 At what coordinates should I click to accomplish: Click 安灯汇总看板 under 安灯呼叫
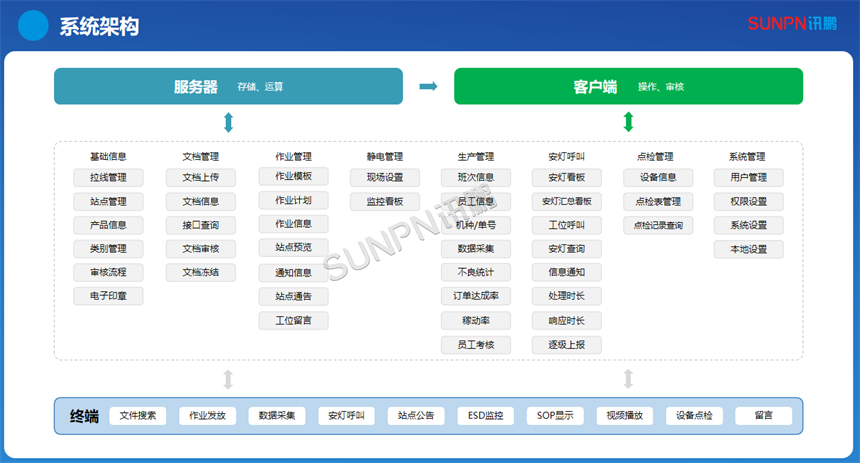click(566, 202)
